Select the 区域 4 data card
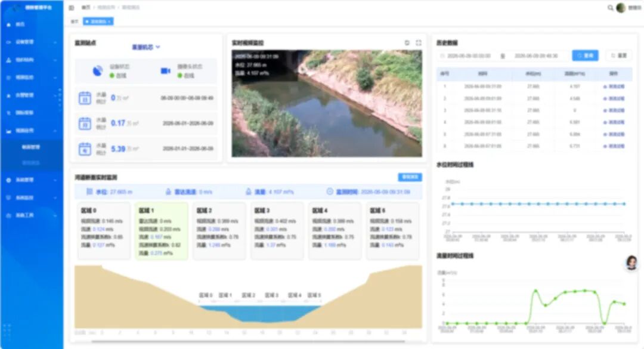644x349 pixels. [x=335, y=231]
